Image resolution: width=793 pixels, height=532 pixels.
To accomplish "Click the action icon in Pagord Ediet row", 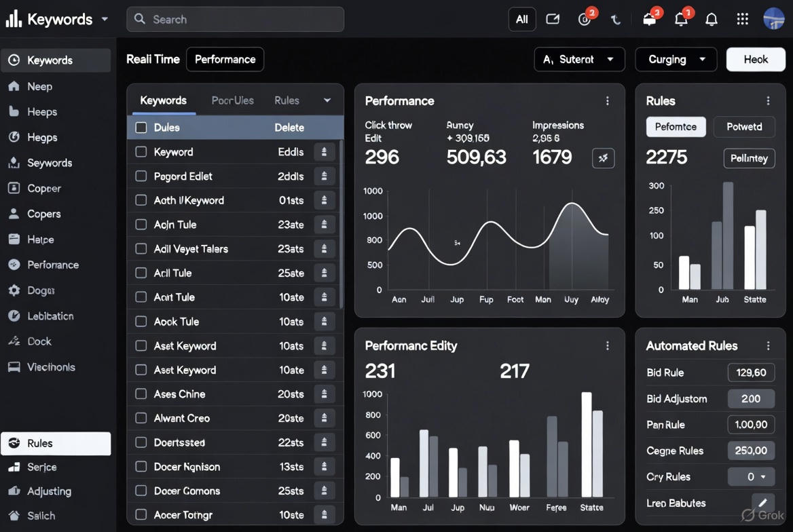I will click(324, 176).
